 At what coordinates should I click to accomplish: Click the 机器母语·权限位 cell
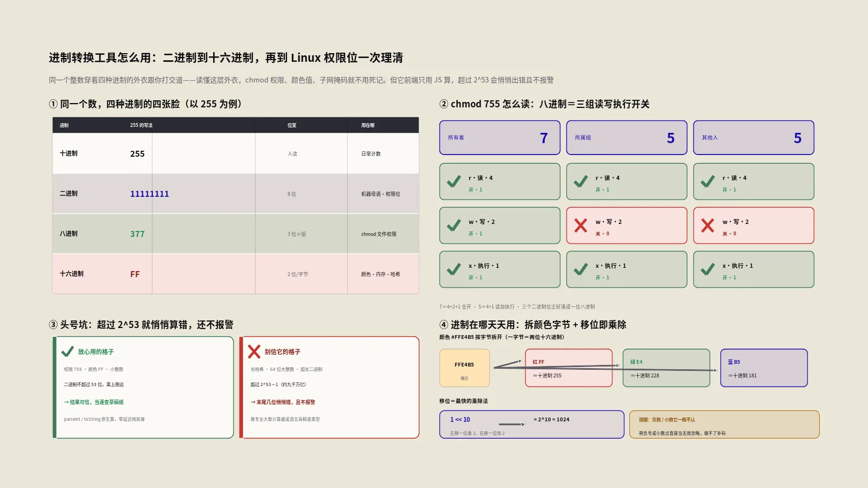point(381,194)
